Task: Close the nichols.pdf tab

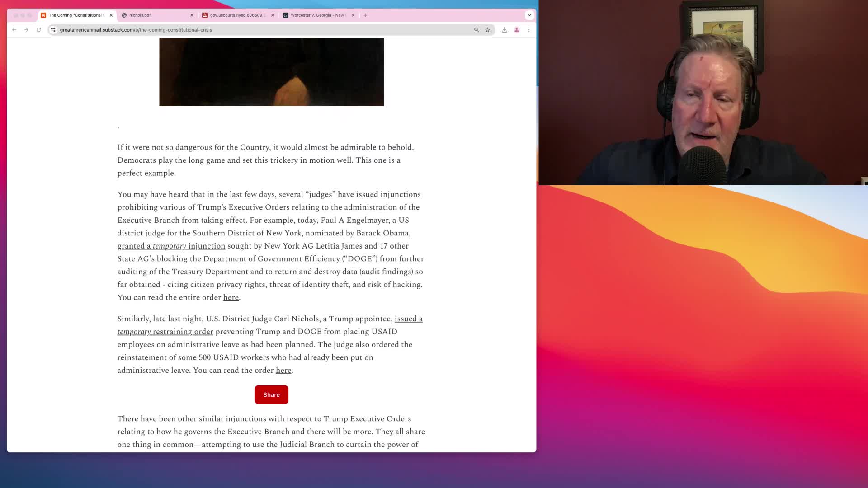Action: [192, 15]
